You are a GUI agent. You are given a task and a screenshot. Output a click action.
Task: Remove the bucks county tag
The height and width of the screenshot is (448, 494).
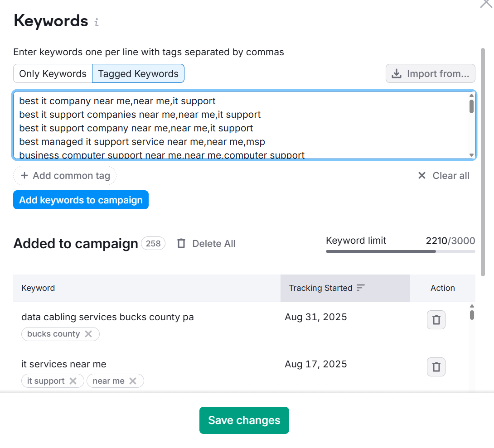(88, 334)
